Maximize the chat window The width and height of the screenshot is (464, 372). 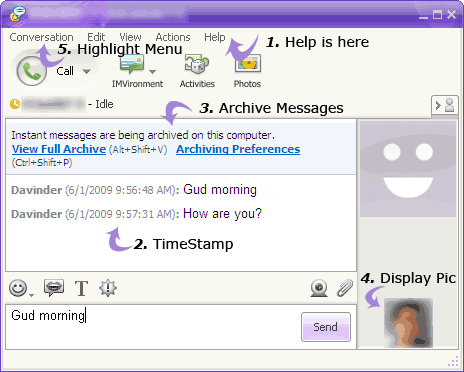437,15
